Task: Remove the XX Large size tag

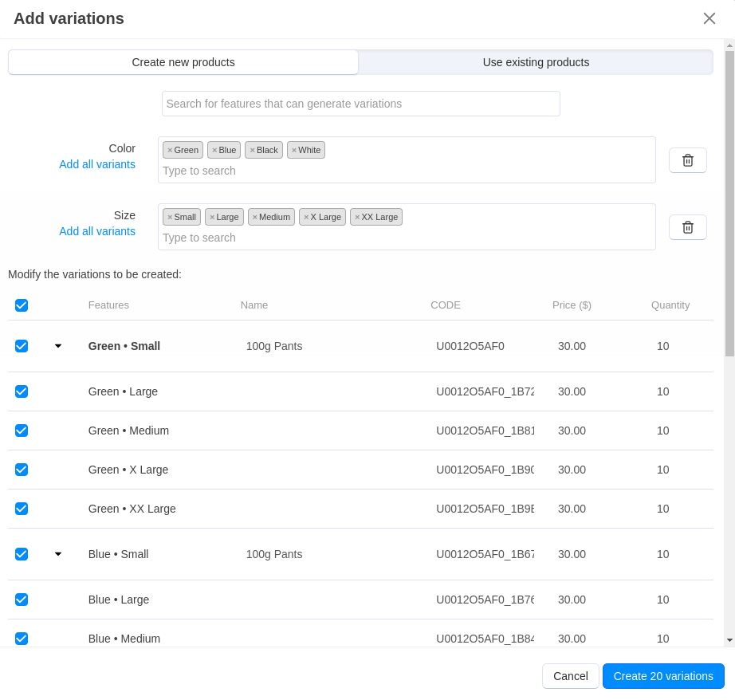Action: 357,217
